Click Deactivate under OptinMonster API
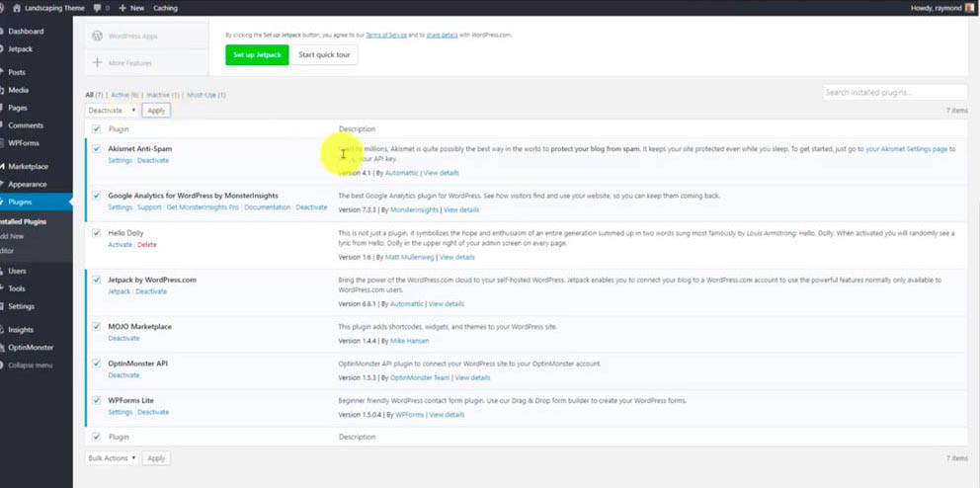The height and width of the screenshot is (488, 980). click(123, 375)
